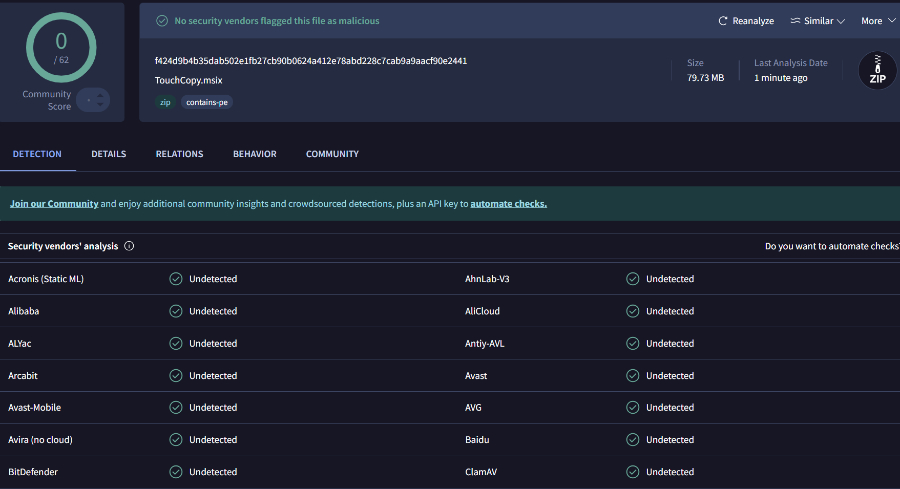The width and height of the screenshot is (900, 489).
Task: Click the Reanalyze refresh icon
Action: pos(723,21)
